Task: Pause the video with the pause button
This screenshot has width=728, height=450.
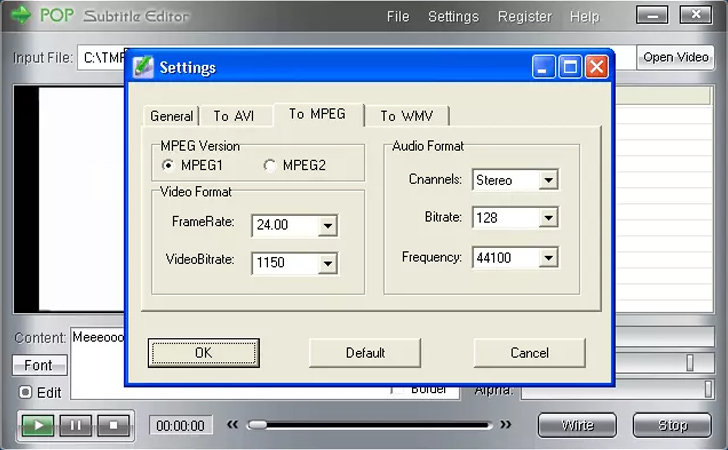Action: [x=76, y=425]
